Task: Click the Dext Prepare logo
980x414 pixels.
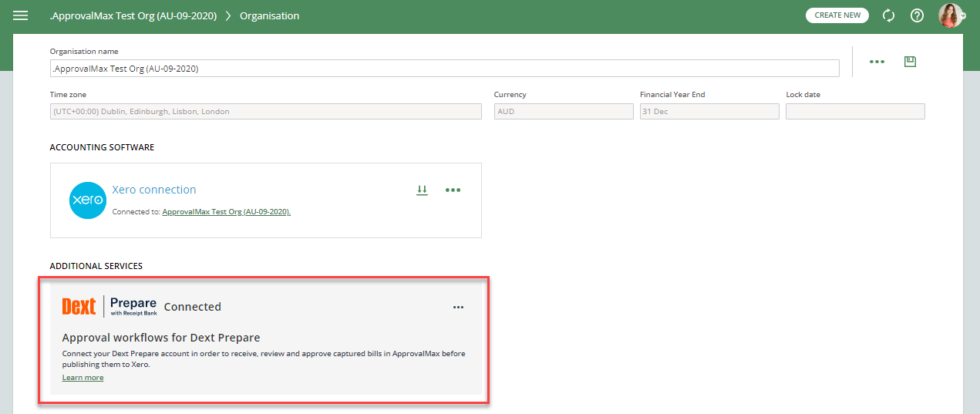Action: [x=109, y=306]
